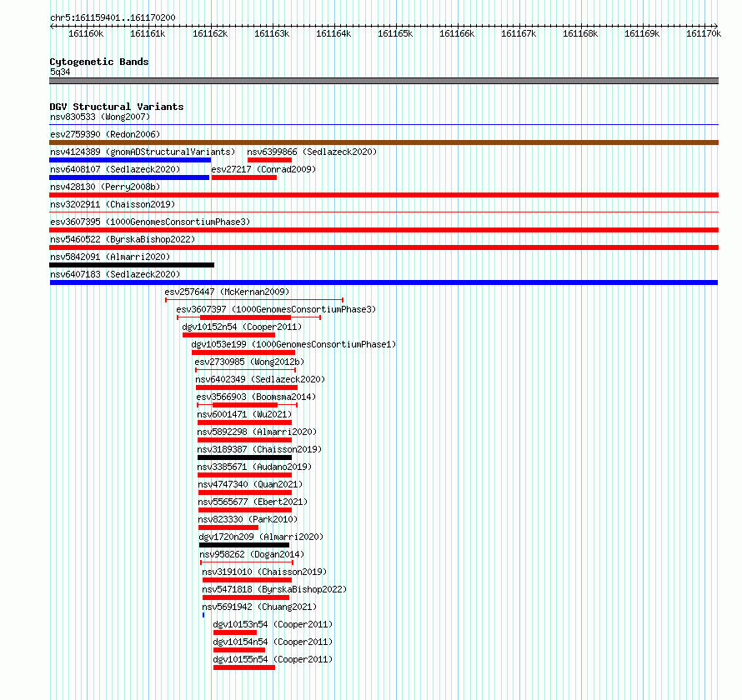Screen dimensions: 742x700
Task: Open nsv5565677 (Ebert2021) variant
Action: pyautogui.click(x=253, y=502)
